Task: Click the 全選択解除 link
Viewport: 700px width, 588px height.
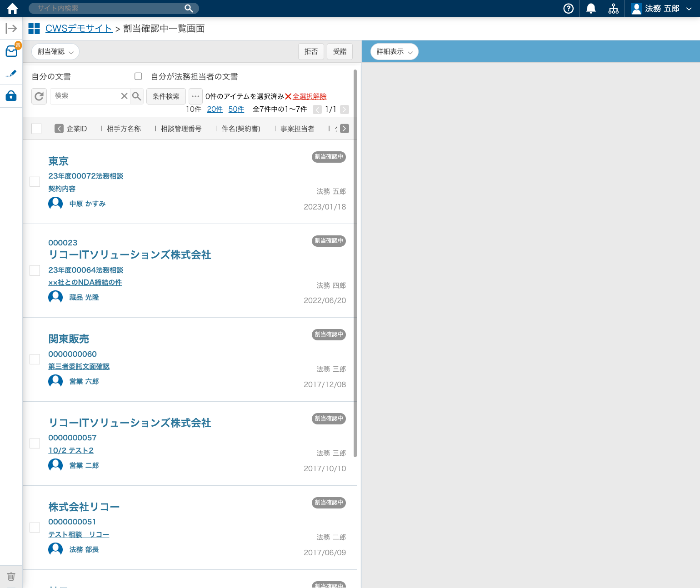Action: [309, 96]
